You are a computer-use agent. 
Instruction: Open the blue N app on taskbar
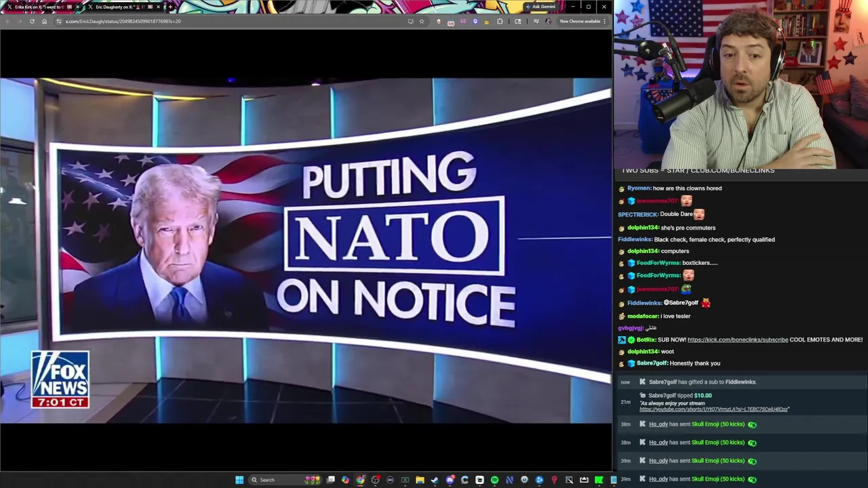coord(509,480)
